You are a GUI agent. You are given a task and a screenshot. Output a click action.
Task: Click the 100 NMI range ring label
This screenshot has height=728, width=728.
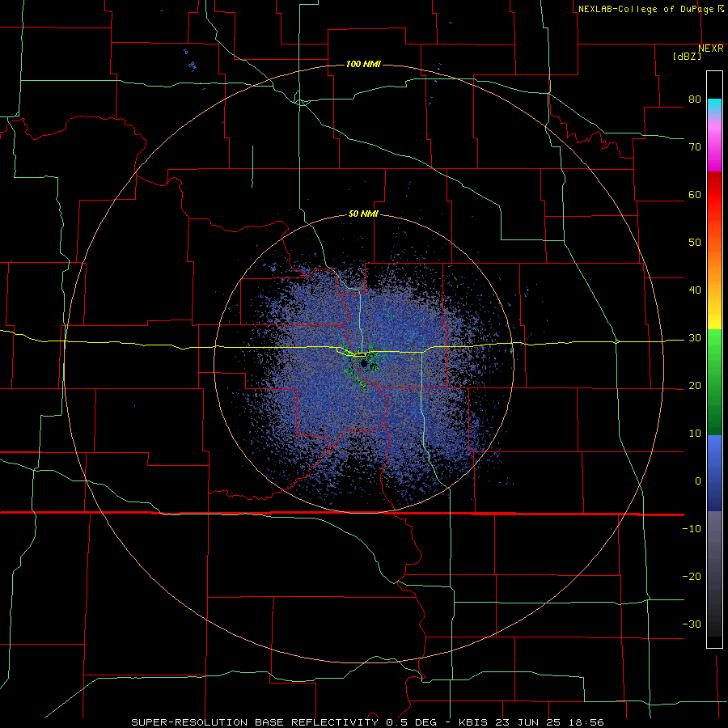pyautogui.click(x=363, y=64)
